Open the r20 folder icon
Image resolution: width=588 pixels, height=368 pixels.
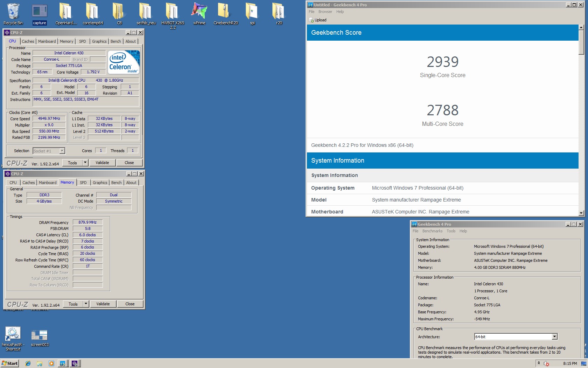279,14
